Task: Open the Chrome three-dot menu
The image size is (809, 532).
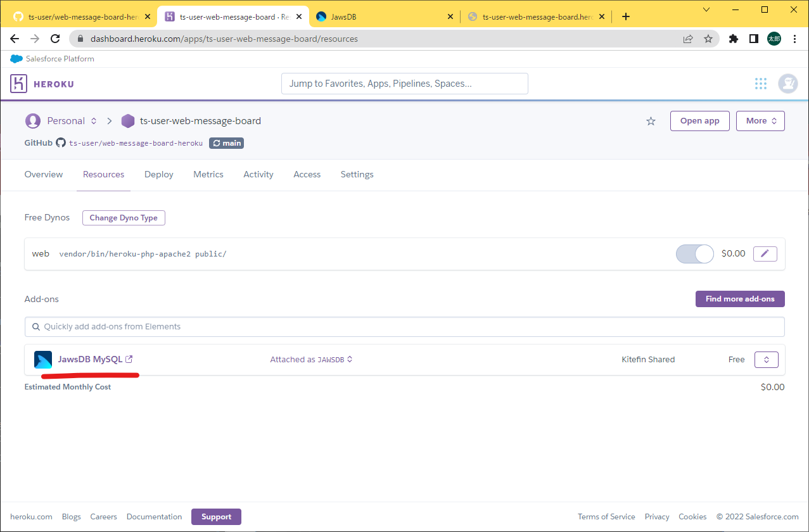Action: click(795, 39)
